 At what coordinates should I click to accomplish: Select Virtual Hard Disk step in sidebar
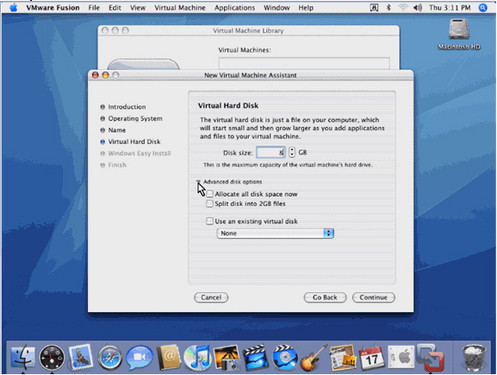tap(134, 142)
